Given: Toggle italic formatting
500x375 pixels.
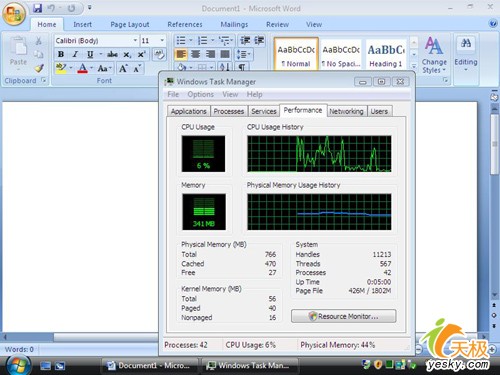Looking at the screenshot, I should [x=75, y=54].
